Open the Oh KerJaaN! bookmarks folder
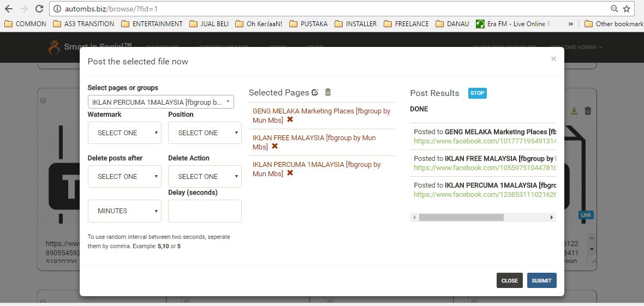This screenshot has width=644, height=306. [259, 24]
